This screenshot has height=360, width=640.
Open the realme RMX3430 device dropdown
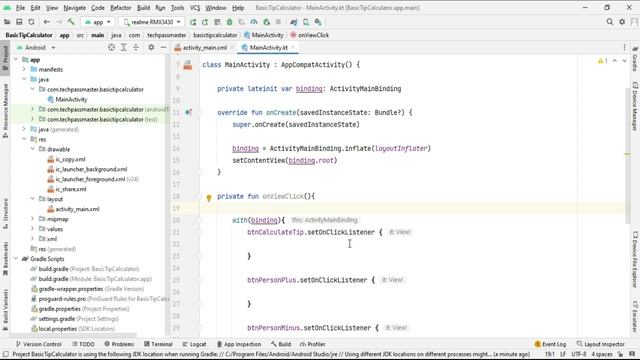[151, 22]
